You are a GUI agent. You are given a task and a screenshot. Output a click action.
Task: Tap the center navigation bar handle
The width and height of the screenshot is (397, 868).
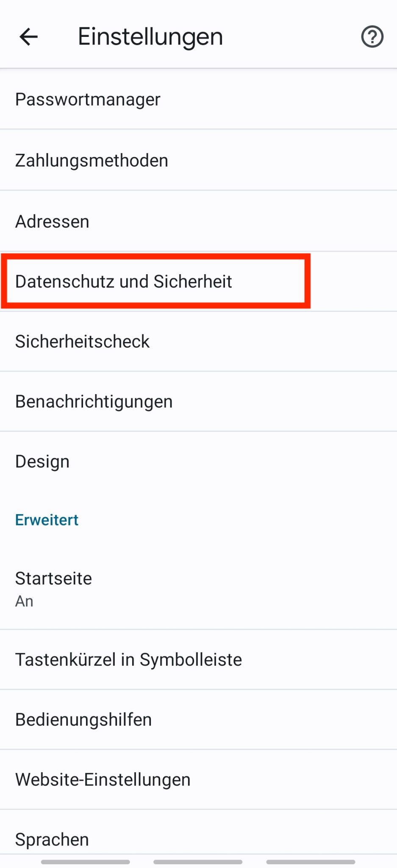click(198, 862)
